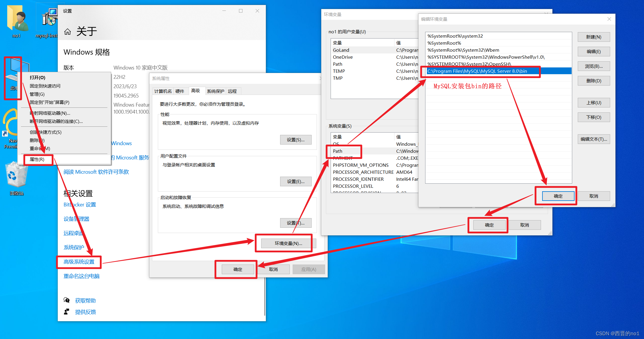Image resolution: width=644 pixels, height=339 pixels.
Task: Click Browse (B) in Edit Environment Variable
Action: pos(594,66)
